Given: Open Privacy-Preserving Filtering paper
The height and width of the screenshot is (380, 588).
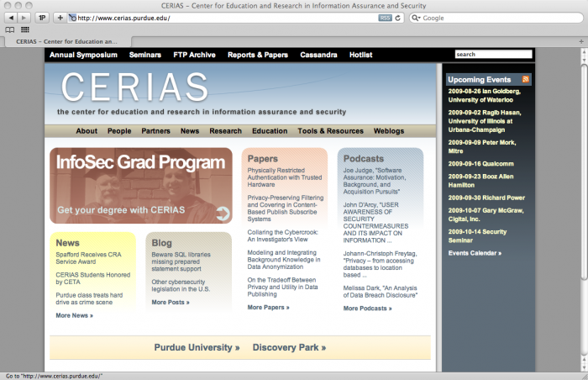Looking at the screenshot, I should 286,208.
